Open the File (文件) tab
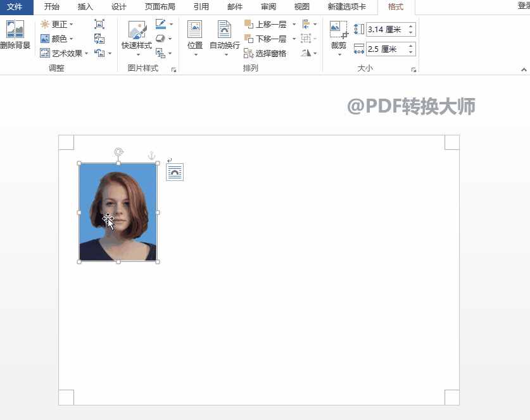530x420 pixels. [x=15, y=7]
